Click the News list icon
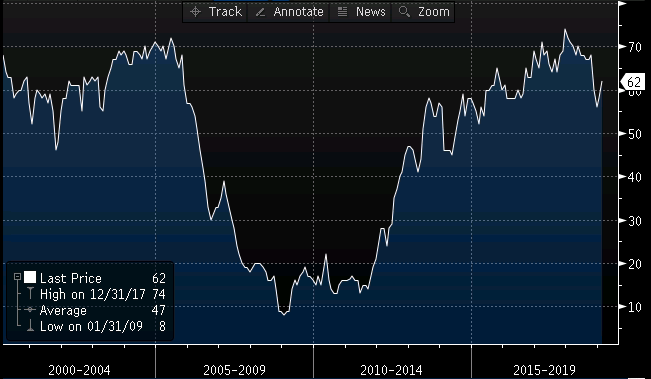The width and height of the screenshot is (651, 379). pyautogui.click(x=342, y=12)
